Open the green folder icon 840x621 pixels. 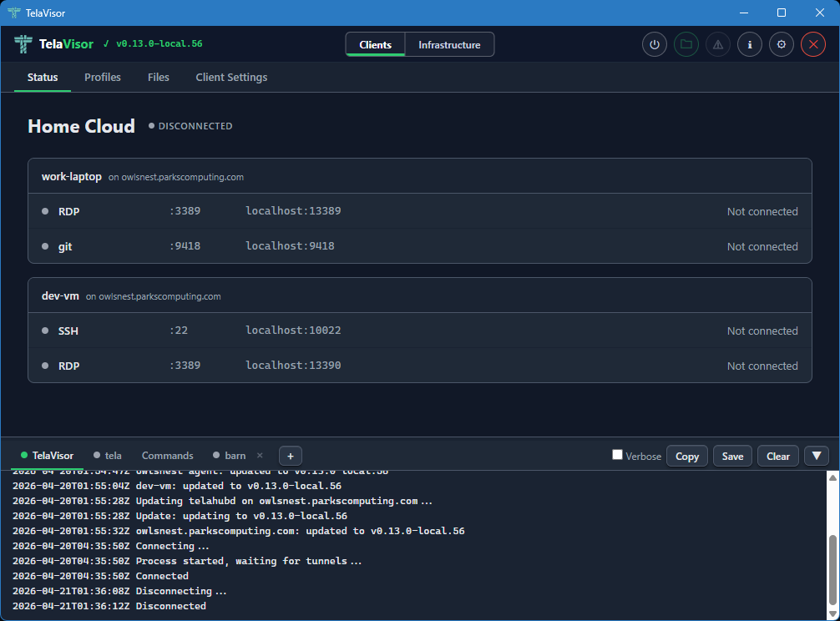point(686,45)
